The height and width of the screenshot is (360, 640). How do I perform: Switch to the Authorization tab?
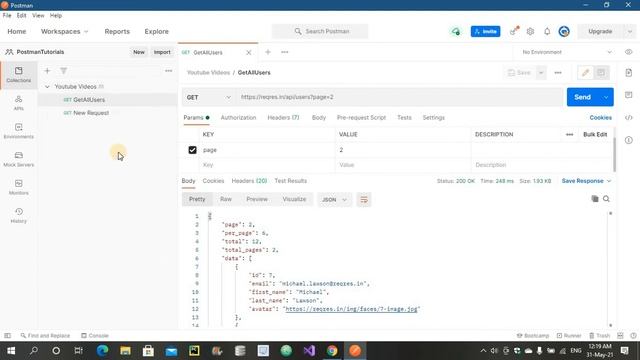pyautogui.click(x=238, y=118)
